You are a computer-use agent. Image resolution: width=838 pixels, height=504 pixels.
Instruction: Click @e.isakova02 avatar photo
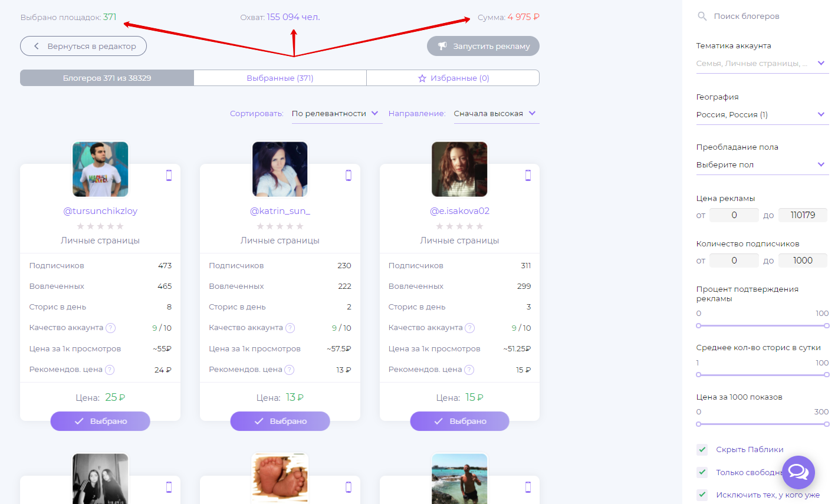tap(459, 169)
